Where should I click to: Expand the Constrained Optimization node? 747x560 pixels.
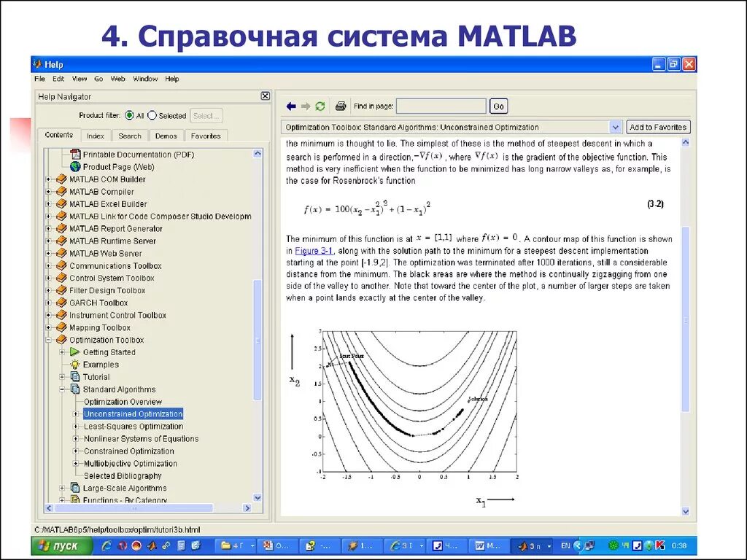coord(76,451)
